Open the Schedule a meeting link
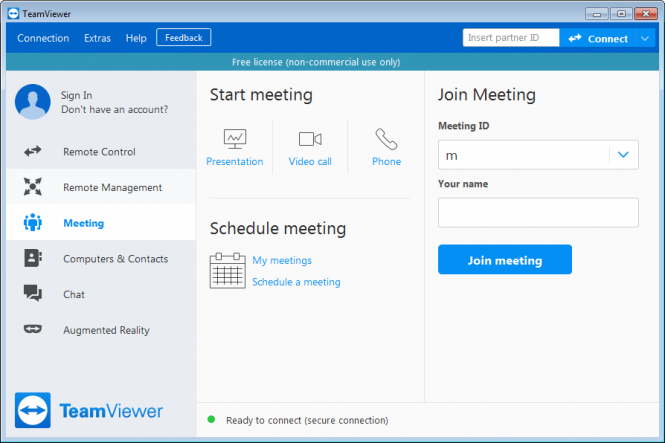The height and width of the screenshot is (443, 665). [x=296, y=282]
